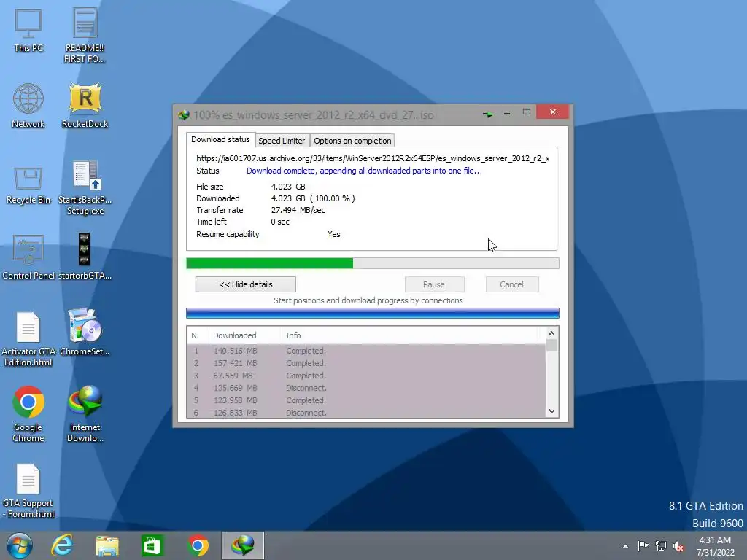The image size is (747, 560).
Task: Click the archive.org download URL text
Action: click(373, 158)
